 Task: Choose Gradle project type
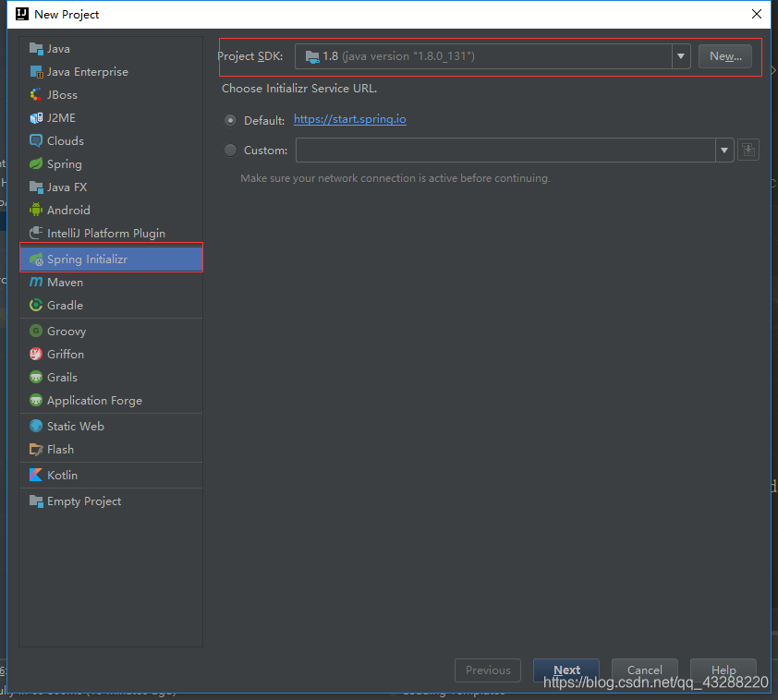(x=111, y=306)
